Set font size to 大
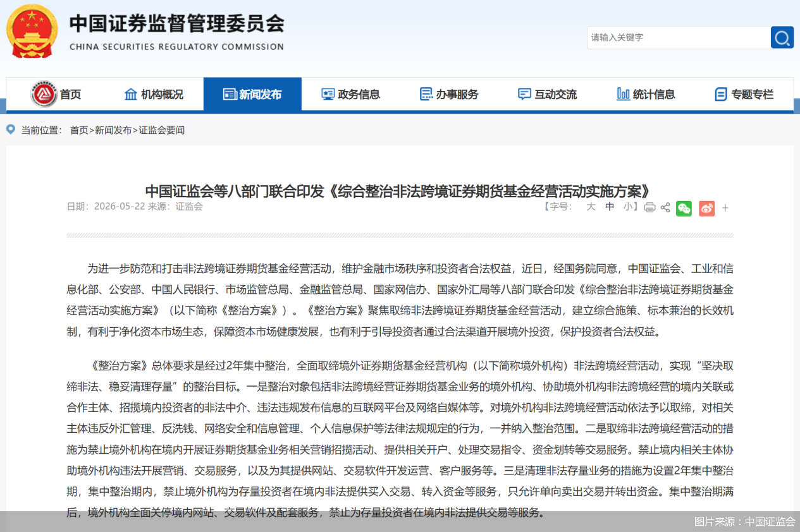Screen dimensions: 800x532 [591, 207]
